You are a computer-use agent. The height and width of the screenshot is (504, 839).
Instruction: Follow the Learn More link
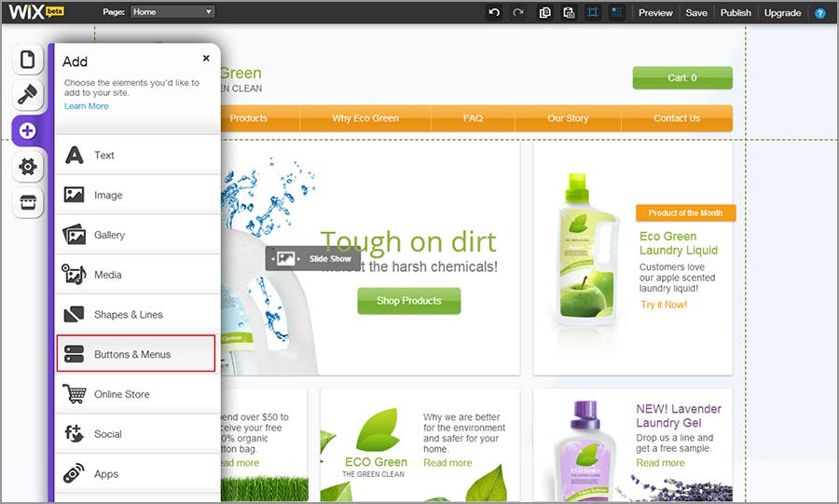coord(86,106)
